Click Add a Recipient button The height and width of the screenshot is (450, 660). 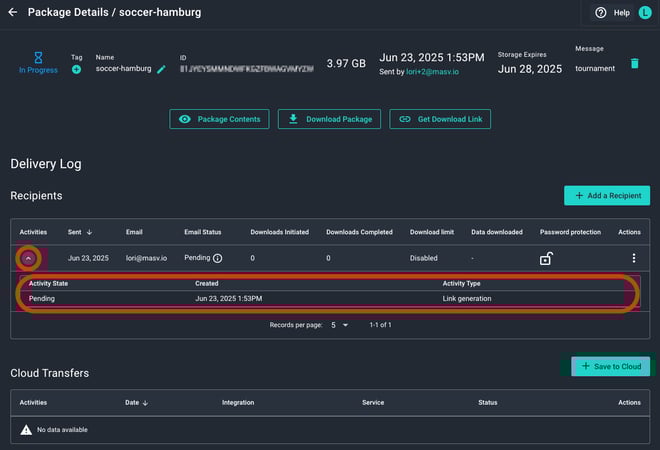point(607,195)
